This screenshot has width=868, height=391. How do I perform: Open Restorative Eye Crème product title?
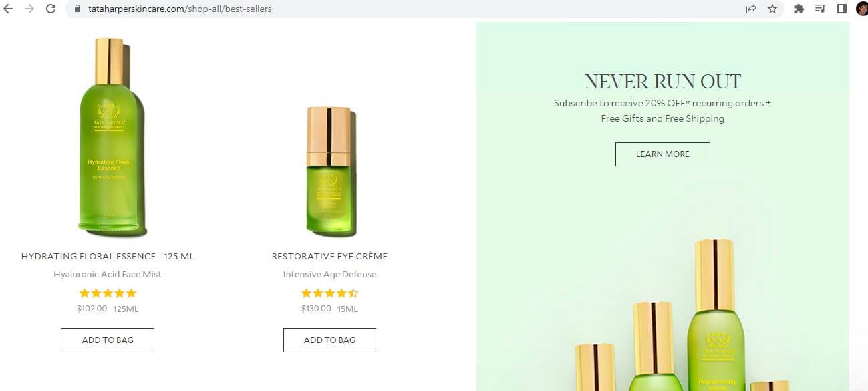tap(329, 256)
